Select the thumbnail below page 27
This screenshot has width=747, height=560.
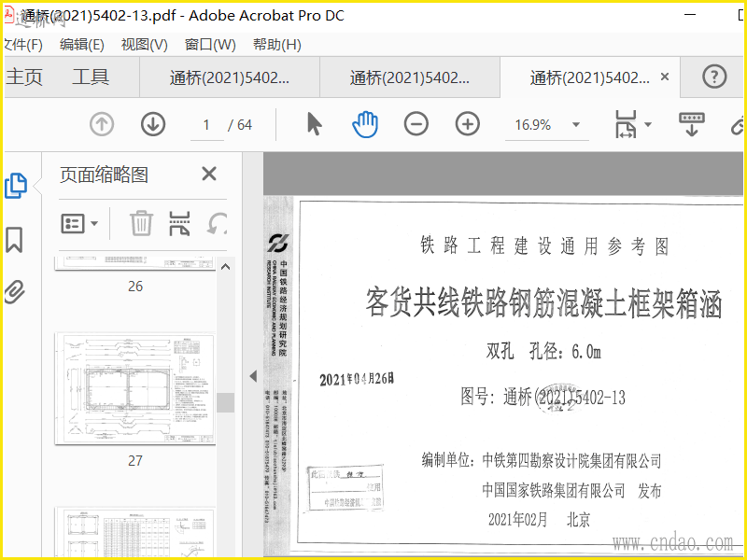[135, 532]
